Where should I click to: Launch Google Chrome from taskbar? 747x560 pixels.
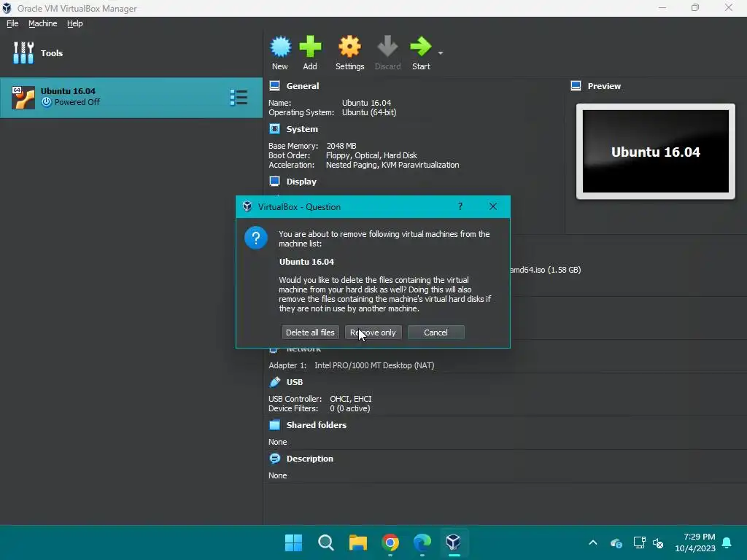coord(390,542)
